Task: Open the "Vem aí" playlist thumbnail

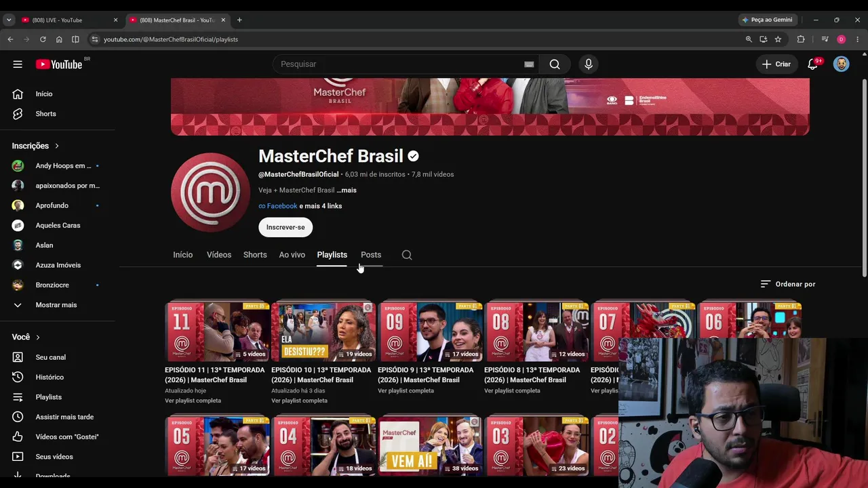Action: (430, 445)
